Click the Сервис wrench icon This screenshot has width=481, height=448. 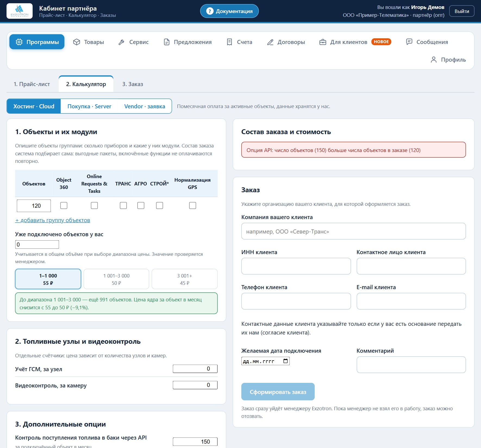coord(121,42)
